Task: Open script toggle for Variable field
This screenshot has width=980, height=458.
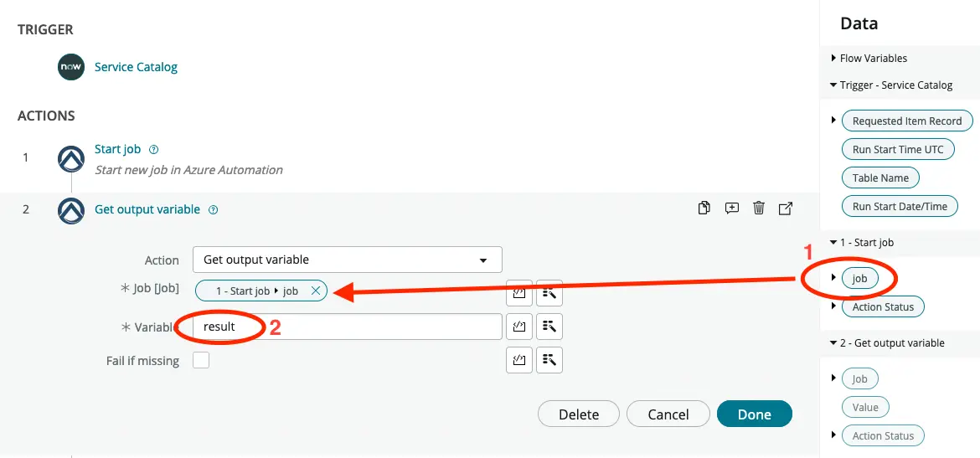Action: point(519,327)
